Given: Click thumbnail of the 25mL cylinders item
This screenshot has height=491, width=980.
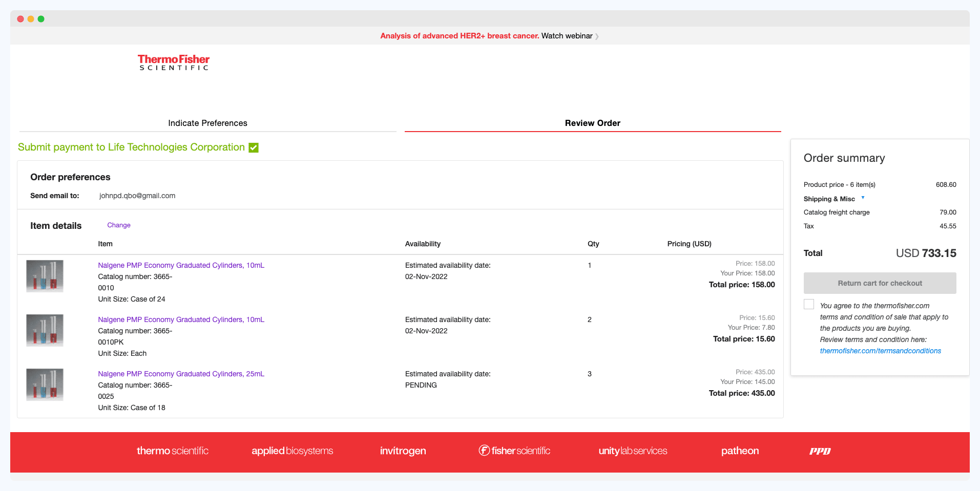Looking at the screenshot, I should coord(45,385).
